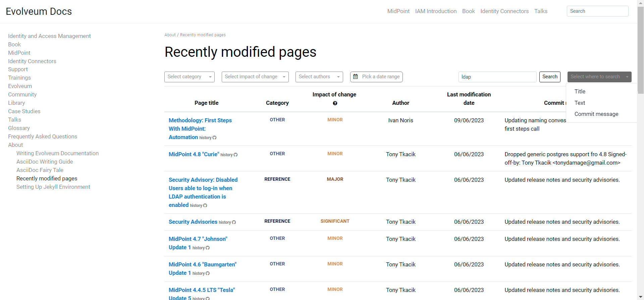
Task: Click About in the breadcrumb
Action: [170, 35]
